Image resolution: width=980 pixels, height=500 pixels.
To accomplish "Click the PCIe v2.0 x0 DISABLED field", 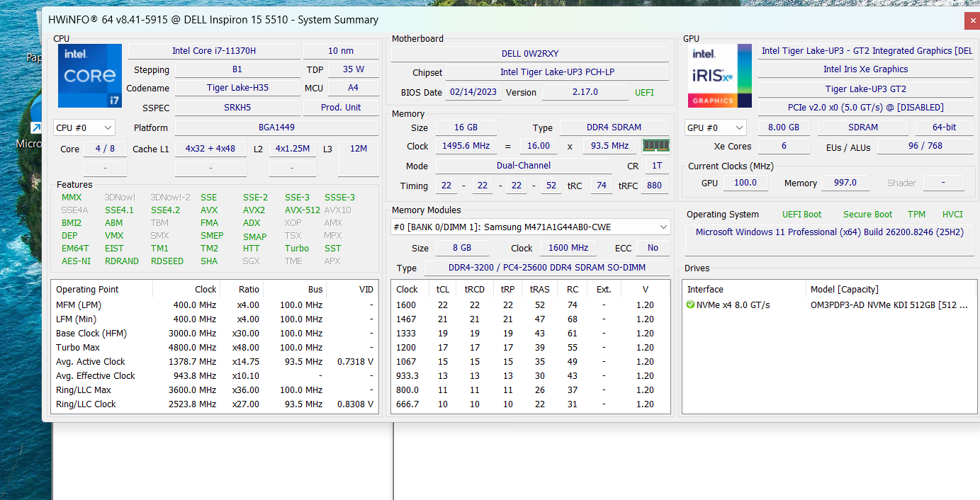I will tap(865, 108).
